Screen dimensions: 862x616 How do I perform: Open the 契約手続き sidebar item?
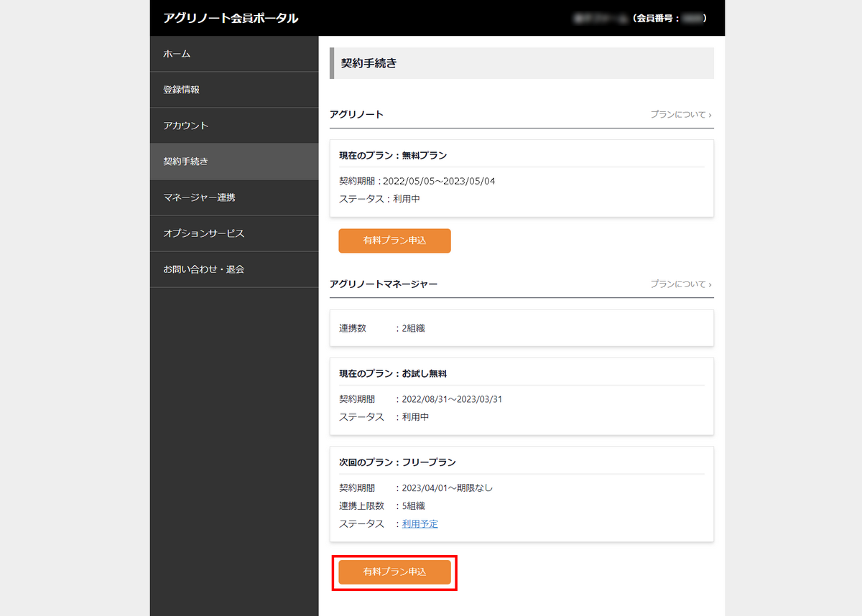click(x=234, y=162)
